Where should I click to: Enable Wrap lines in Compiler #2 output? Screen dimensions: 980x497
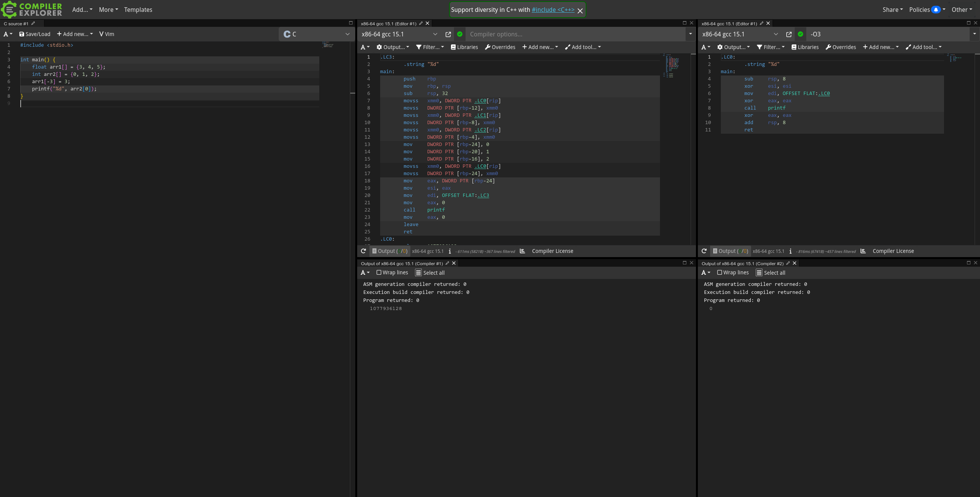pyautogui.click(x=733, y=272)
